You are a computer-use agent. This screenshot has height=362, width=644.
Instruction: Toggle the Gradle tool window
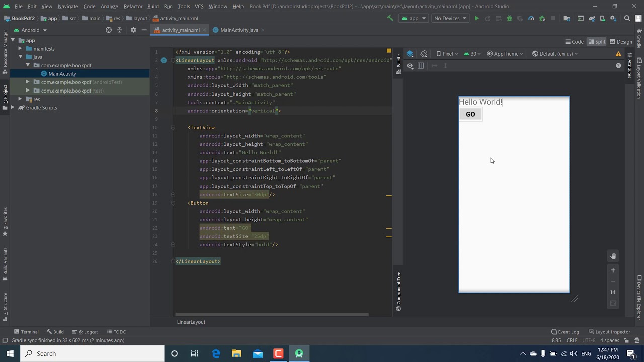coord(639,38)
